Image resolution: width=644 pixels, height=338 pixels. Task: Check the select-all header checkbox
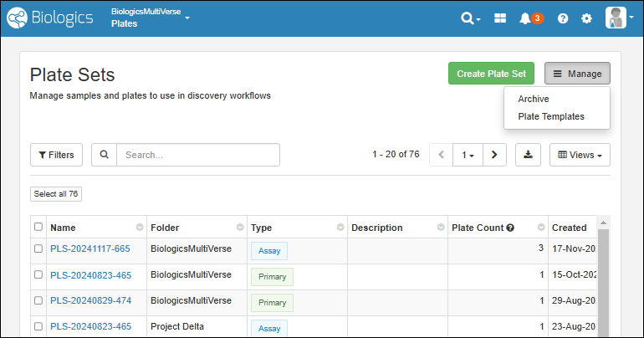tap(38, 227)
